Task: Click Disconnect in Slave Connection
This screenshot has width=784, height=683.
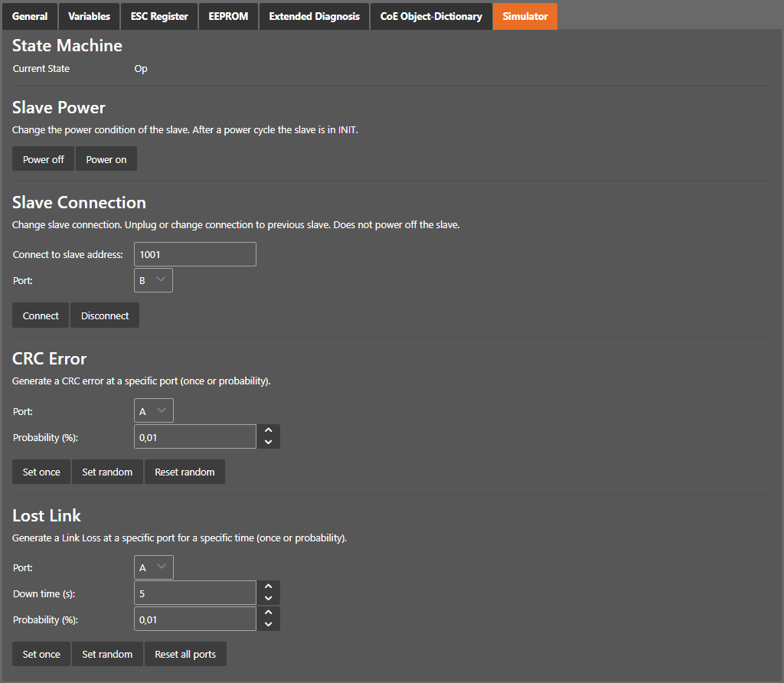Action: coord(105,315)
